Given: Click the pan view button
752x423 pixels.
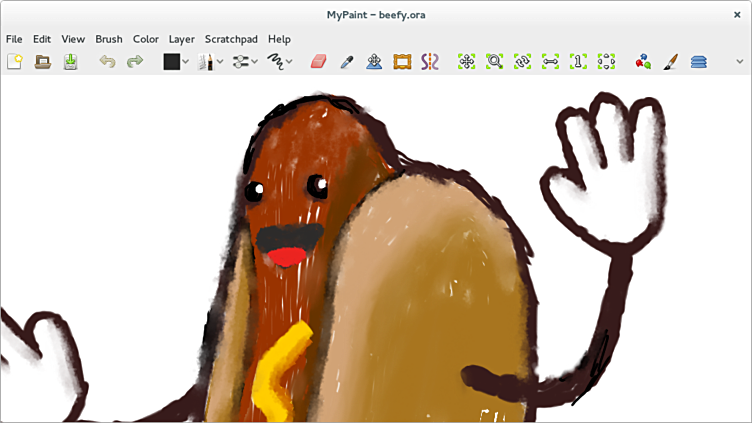Looking at the screenshot, I should tap(466, 62).
